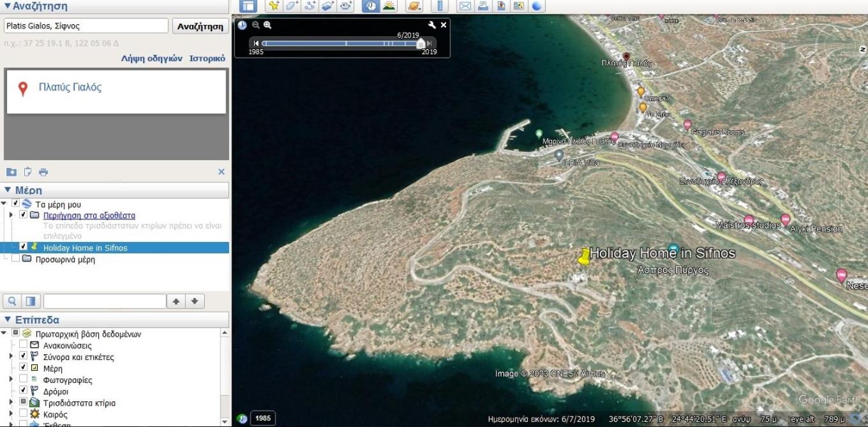This screenshot has width=868, height=427.
Task: Click the Λήψη οδηγιών directions link
Action: pyautogui.click(x=151, y=58)
